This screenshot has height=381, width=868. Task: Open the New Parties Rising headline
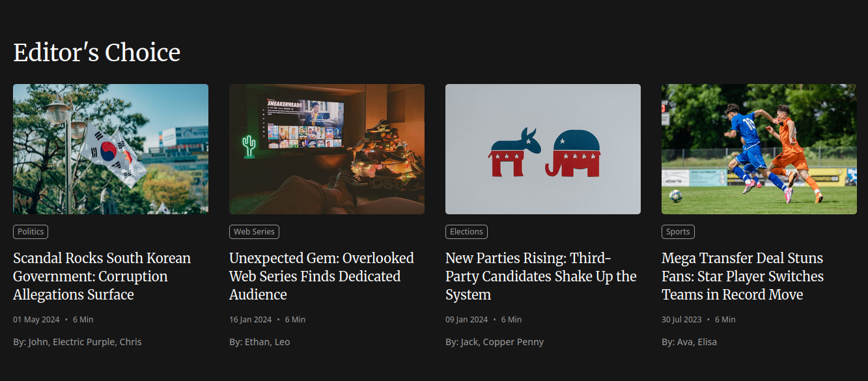(541, 276)
